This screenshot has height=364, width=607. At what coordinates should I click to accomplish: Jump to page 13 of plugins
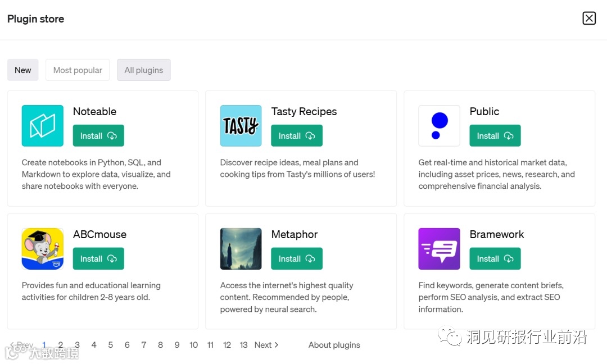243,345
